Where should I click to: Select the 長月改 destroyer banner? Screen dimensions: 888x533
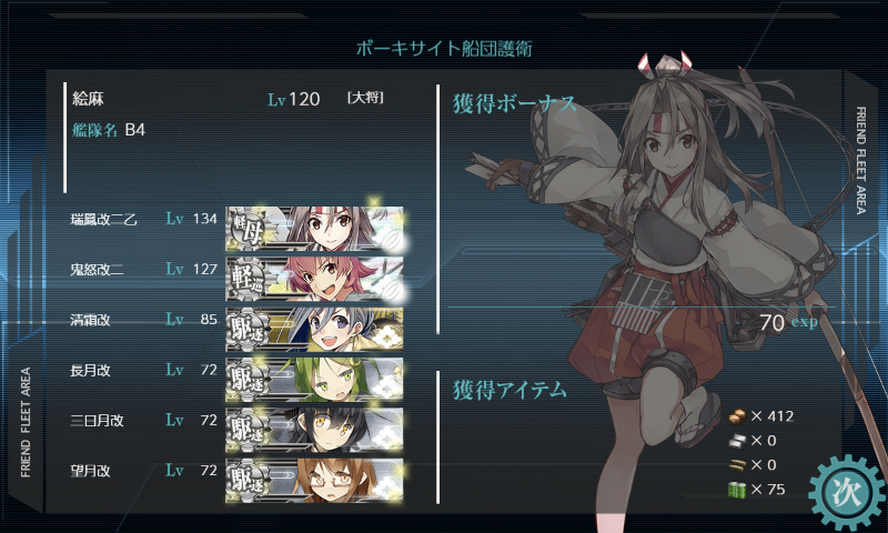(314, 380)
